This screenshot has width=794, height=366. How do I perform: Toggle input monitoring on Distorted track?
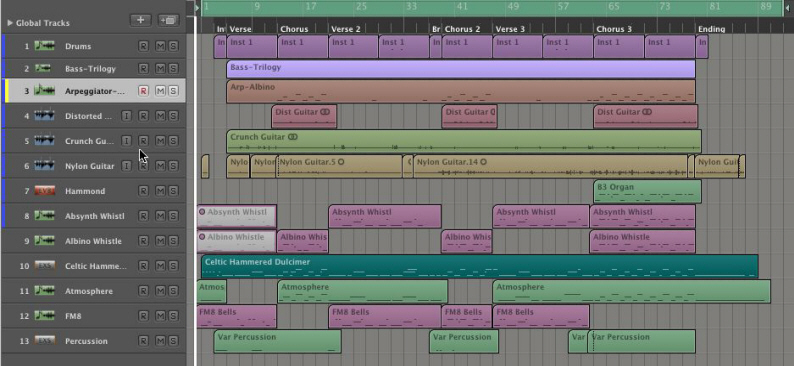click(x=127, y=116)
